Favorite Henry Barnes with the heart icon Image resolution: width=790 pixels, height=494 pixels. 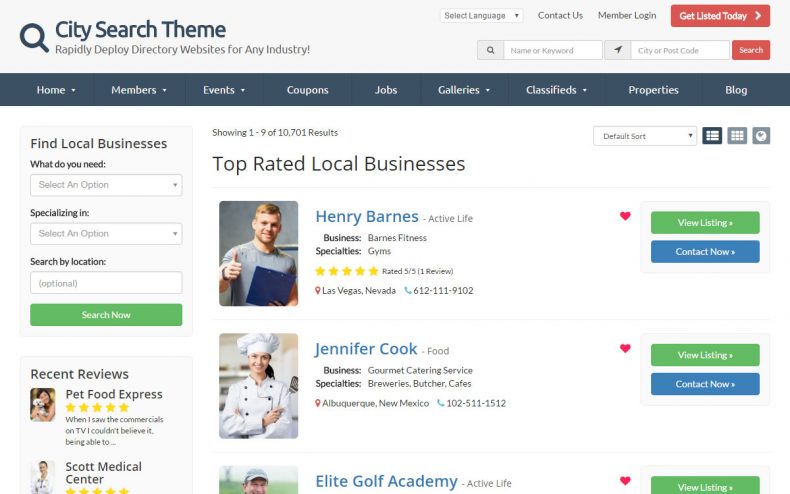click(x=625, y=216)
